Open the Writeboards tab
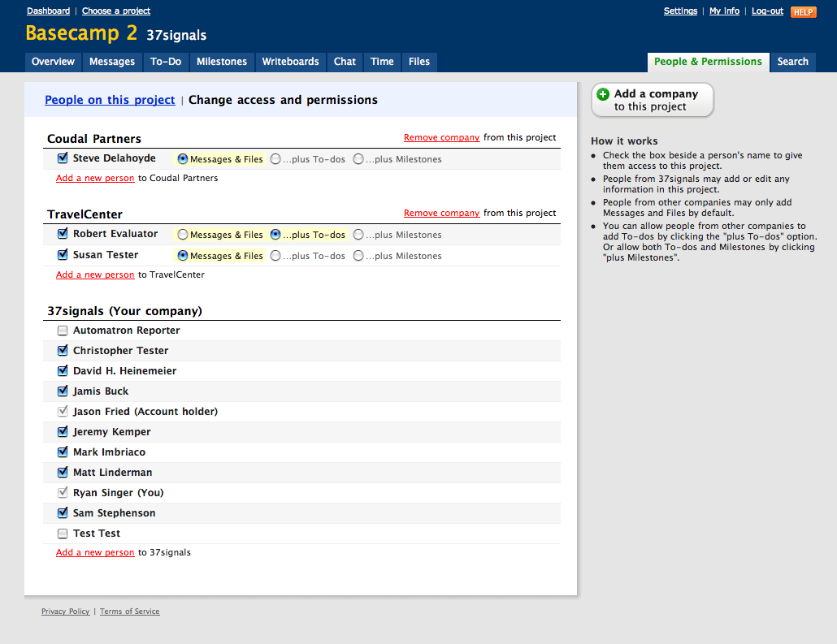 pyautogui.click(x=290, y=62)
